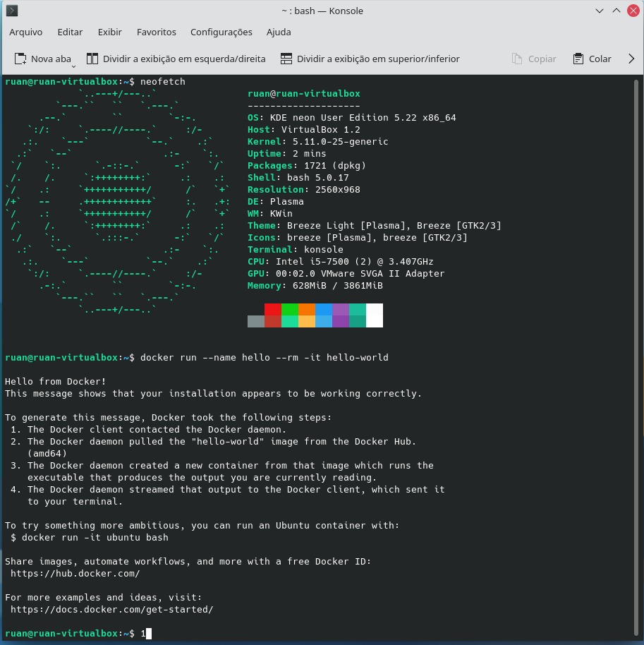Click the 'Host: VirtualBox 1.2' line
The width and height of the screenshot is (644, 645).
[x=304, y=130]
